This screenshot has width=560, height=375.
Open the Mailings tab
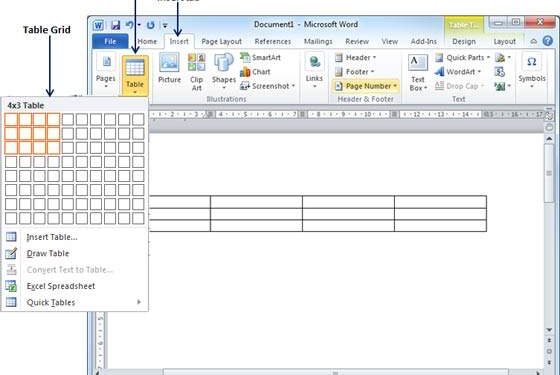[318, 41]
